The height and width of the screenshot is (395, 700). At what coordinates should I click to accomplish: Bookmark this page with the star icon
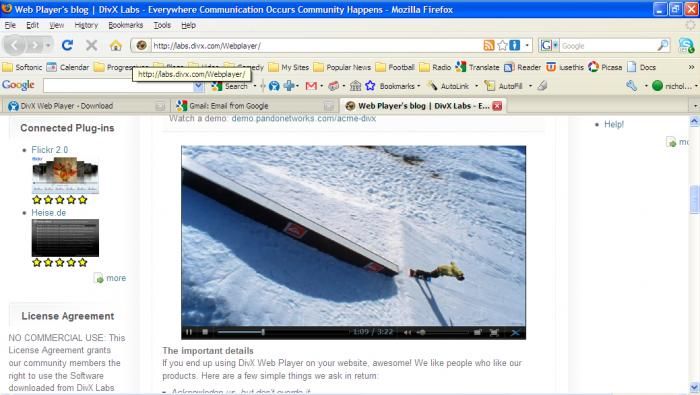click(x=502, y=45)
